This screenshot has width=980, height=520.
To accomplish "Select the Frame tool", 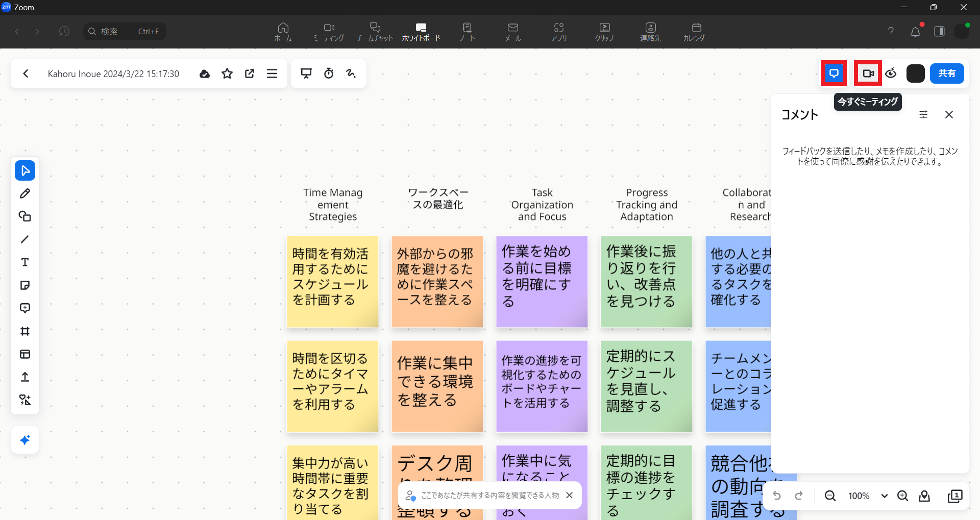I will tap(24, 331).
